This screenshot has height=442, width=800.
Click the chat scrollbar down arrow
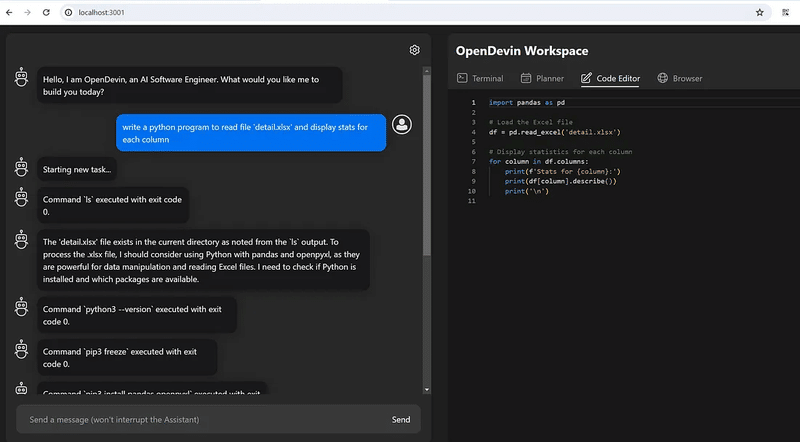pos(427,388)
